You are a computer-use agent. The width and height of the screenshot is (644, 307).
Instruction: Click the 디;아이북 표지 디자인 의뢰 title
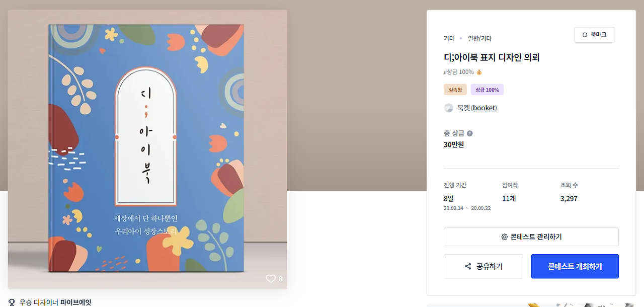492,57
